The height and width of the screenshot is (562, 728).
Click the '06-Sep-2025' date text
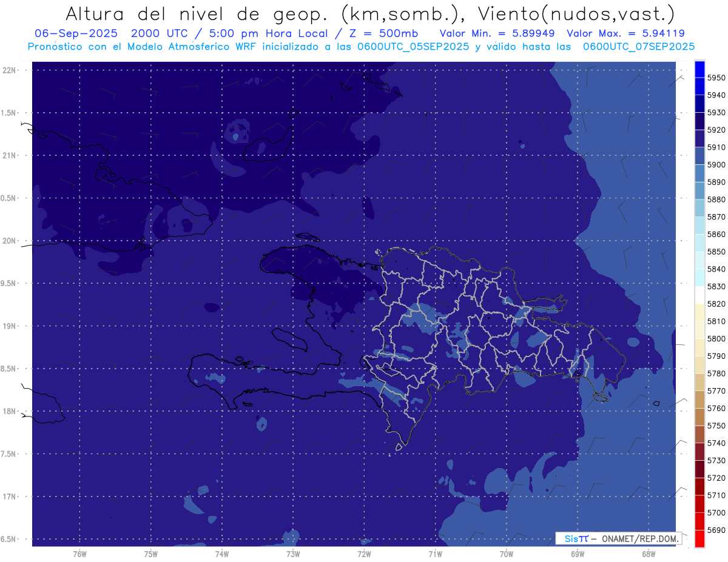(x=76, y=33)
